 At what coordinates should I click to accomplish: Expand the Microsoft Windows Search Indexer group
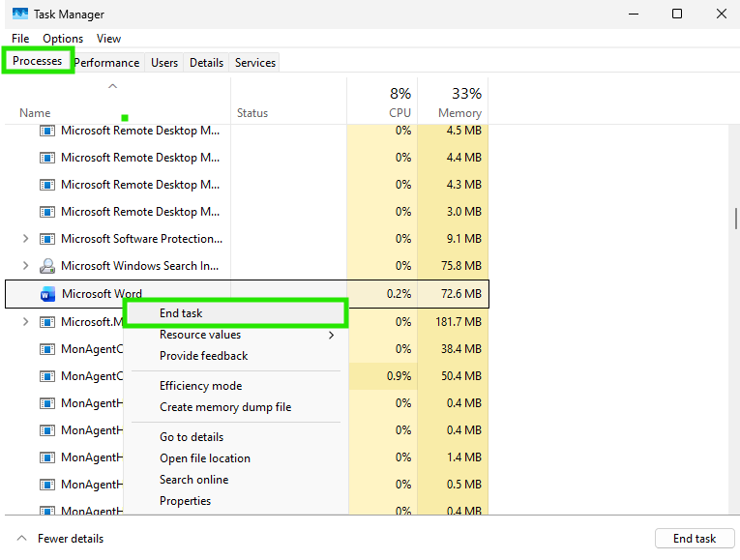[26, 266]
